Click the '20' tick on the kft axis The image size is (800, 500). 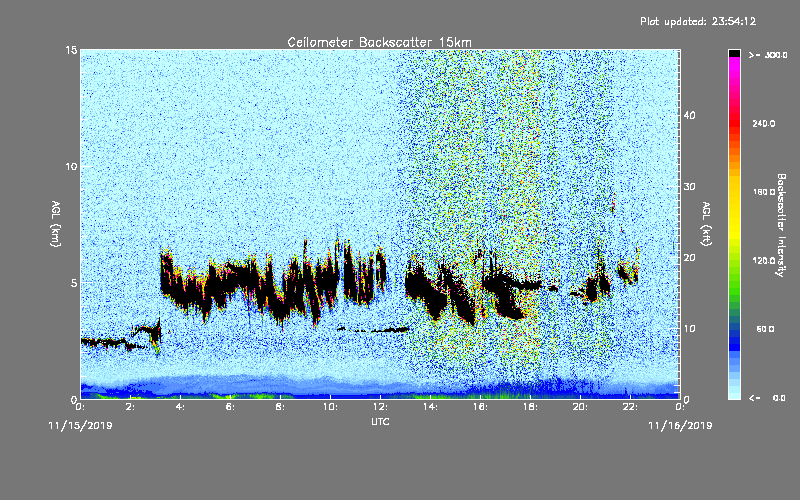pos(689,258)
